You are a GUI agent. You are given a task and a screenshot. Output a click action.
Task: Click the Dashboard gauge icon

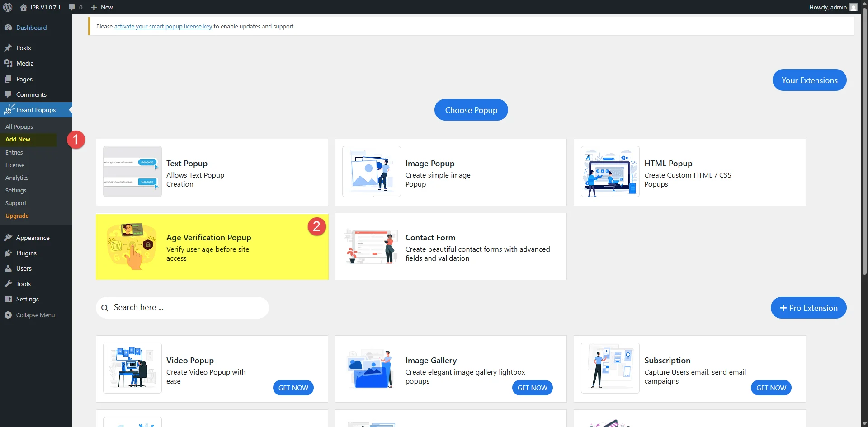[x=8, y=28]
